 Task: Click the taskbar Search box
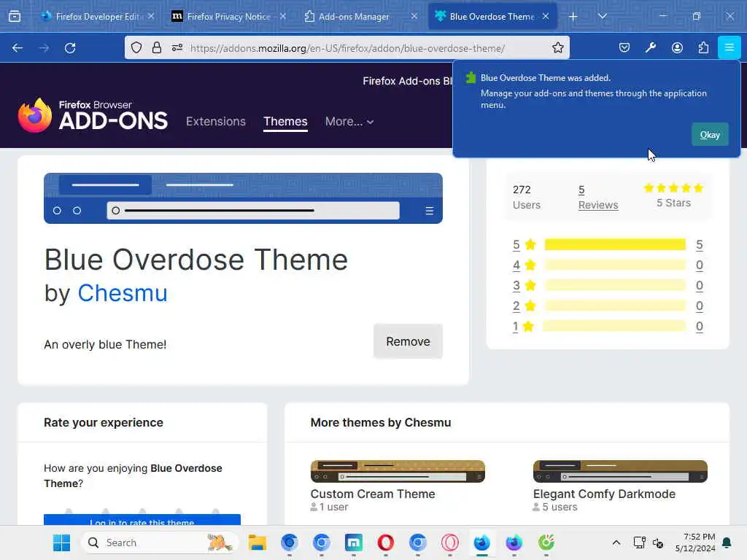click(x=160, y=542)
